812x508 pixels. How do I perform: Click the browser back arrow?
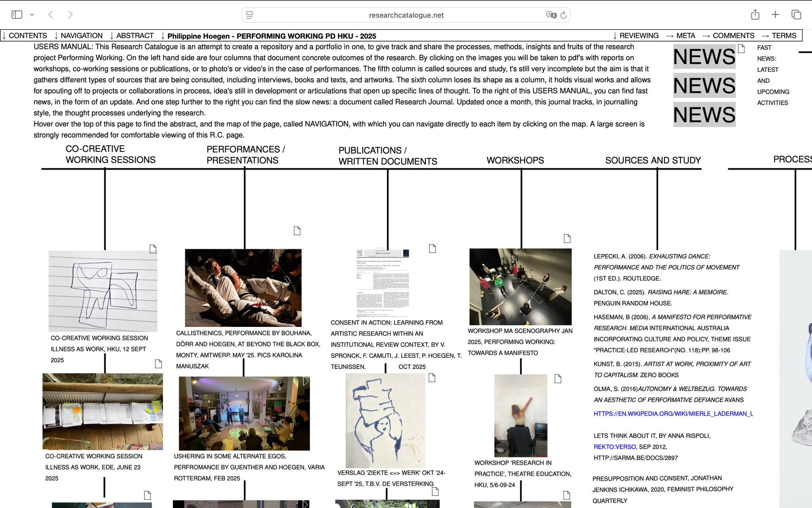[51, 15]
